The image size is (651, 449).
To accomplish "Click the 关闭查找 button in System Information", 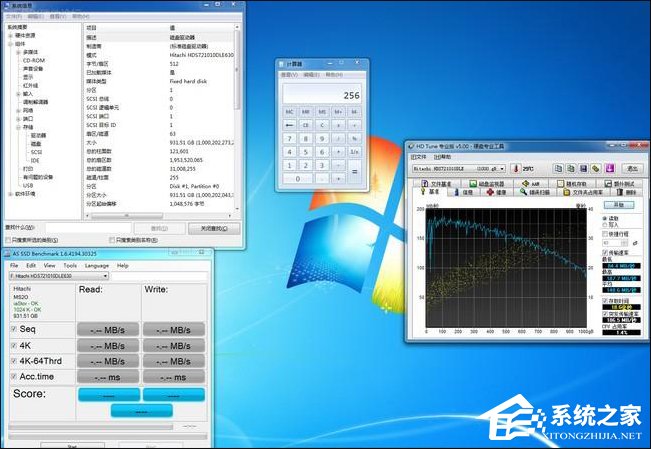I will [214, 228].
